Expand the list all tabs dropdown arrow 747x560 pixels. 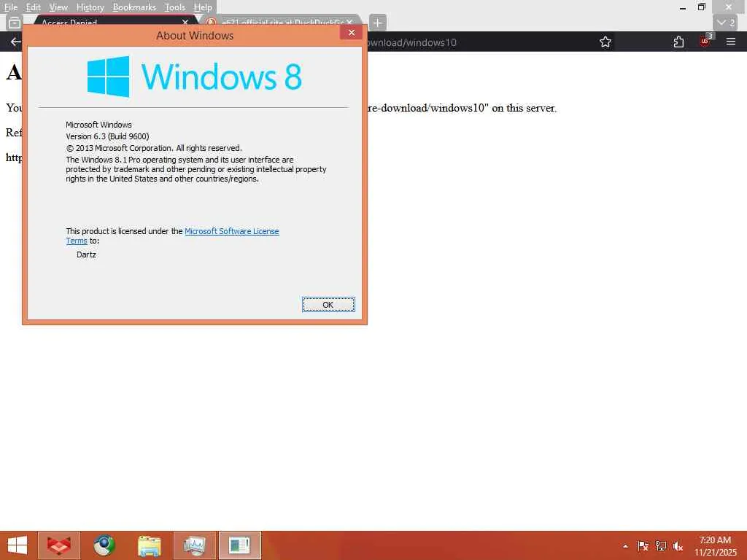[726, 23]
